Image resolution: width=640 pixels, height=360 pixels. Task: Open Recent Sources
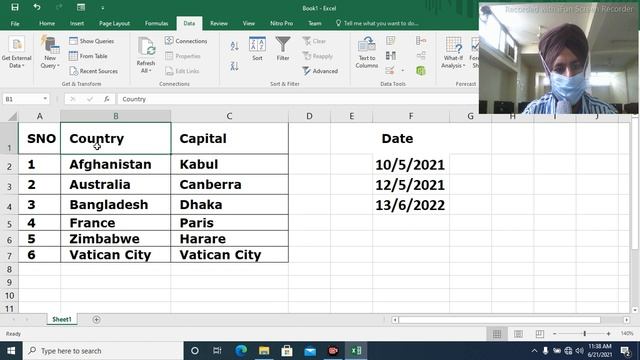coord(93,71)
